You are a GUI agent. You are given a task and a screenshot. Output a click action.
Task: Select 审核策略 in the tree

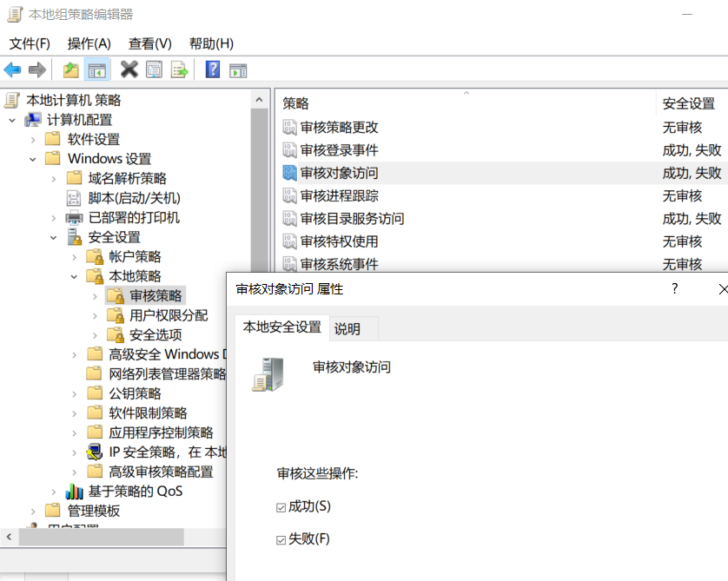pyautogui.click(x=156, y=295)
